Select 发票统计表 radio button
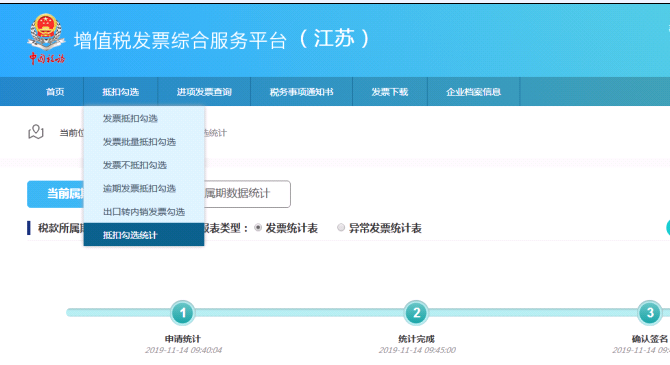Screen dimensions: 670x365 (258, 228)
